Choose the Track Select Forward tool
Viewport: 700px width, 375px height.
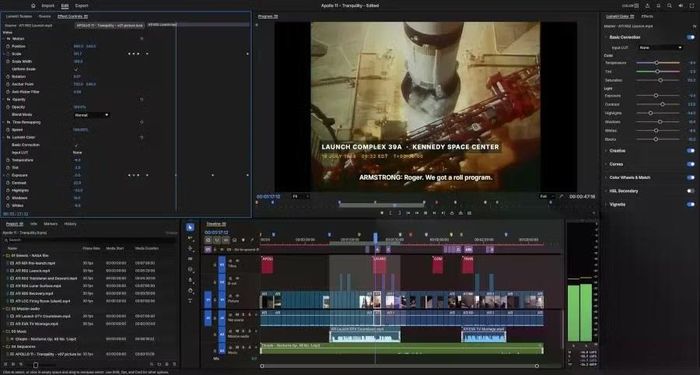[x=190, y=238]
